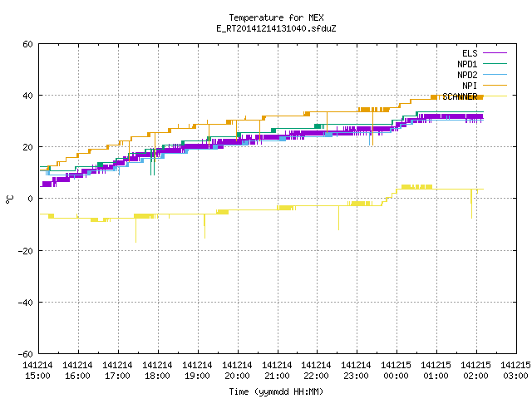Click the y-axis label -40
The height and width of the screenshot is (399, 532).
tap(26, 303)
